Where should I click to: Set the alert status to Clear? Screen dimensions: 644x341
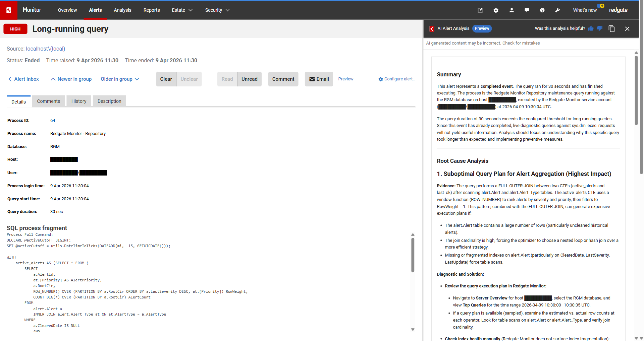click(x=166, y=79)
